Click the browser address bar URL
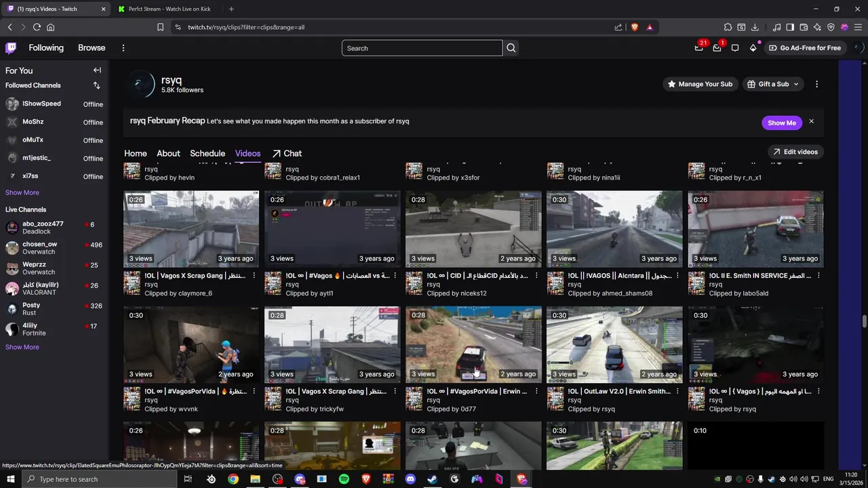The image size is (868, 488). pyautogui.click(x=246, y=27)
